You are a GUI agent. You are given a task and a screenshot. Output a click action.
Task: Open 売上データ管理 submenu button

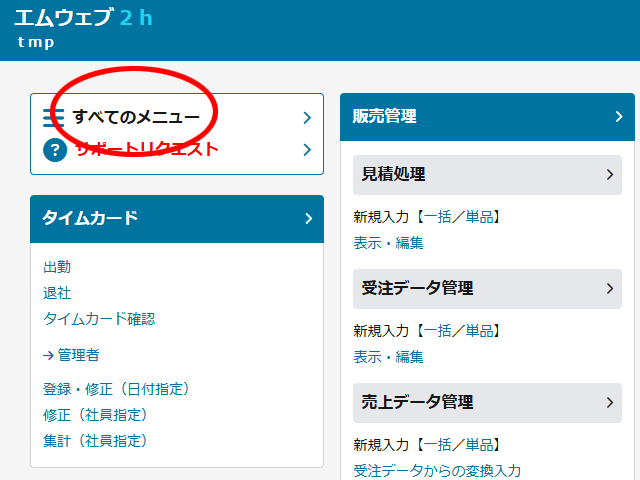(x=487, y=402)
